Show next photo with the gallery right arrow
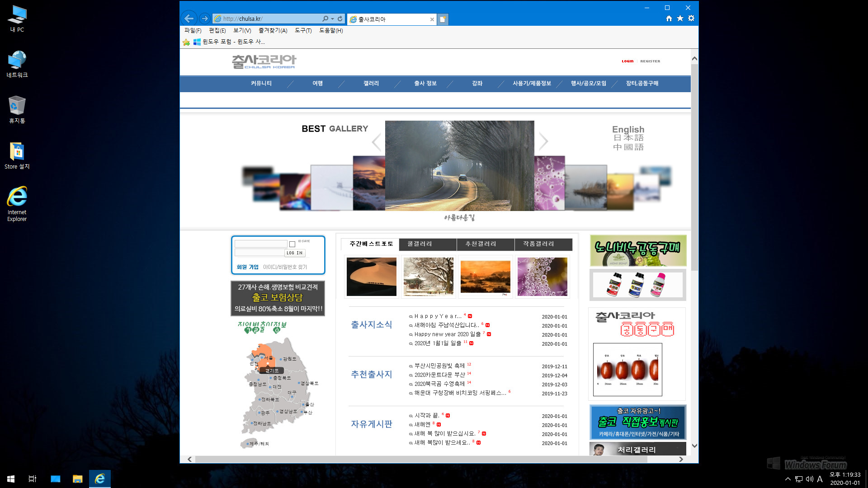 click(543, 141)
